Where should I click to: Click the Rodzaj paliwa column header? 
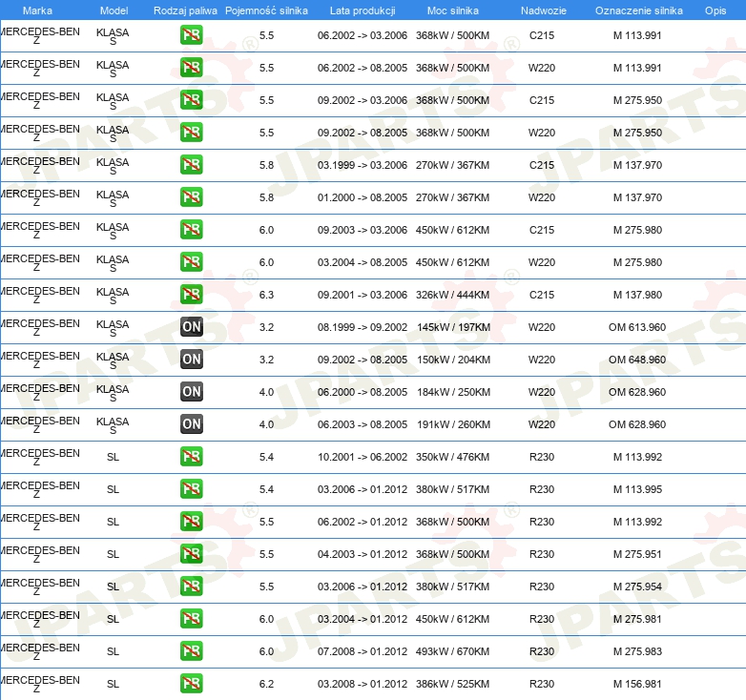click(185, 10)
